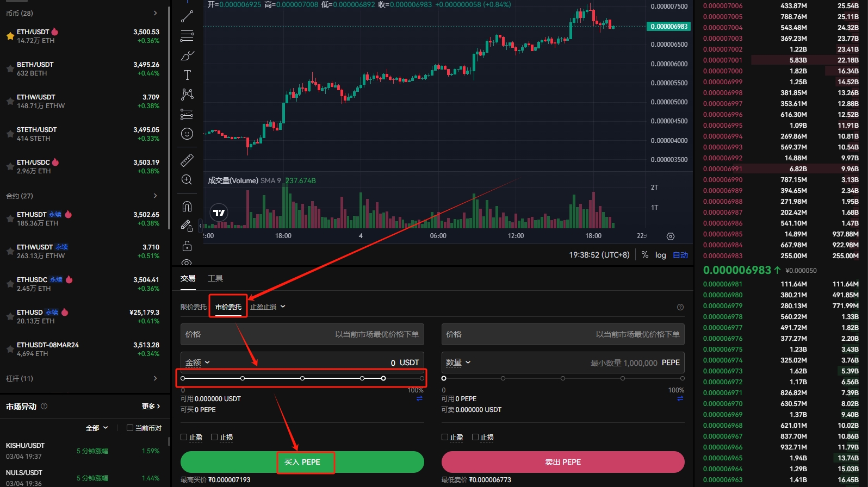The image size is (868, 487).
Task: Select the 限价委托 order tab
Action: click(194, 307)
